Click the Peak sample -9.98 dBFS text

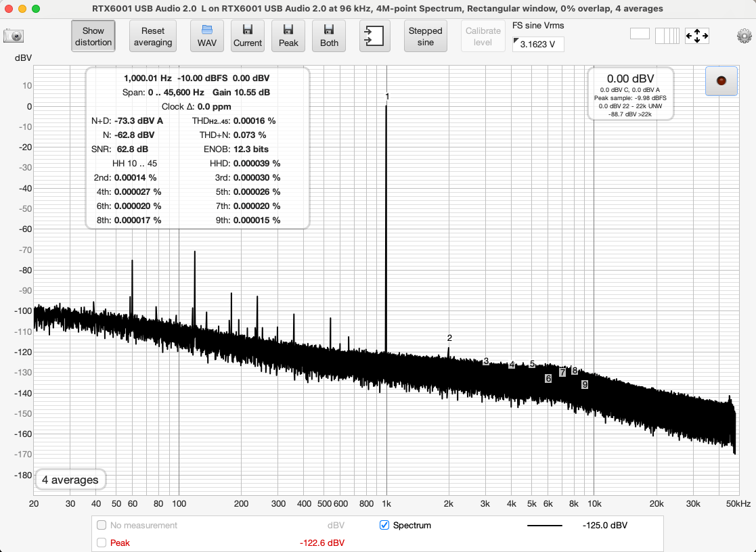[630, 98]
